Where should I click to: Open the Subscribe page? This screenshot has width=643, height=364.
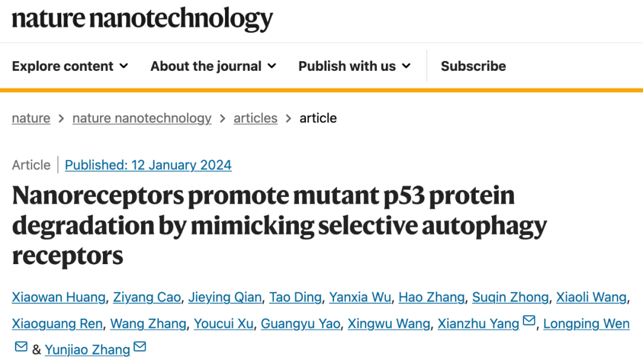point(473,66)
